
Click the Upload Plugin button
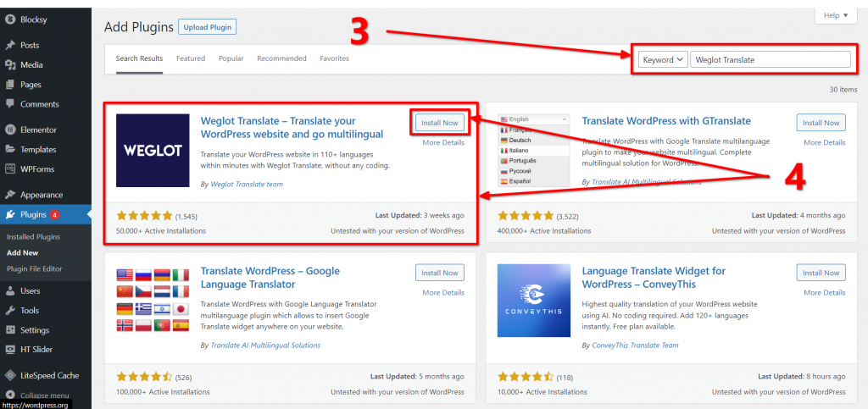tap(207, 27)
